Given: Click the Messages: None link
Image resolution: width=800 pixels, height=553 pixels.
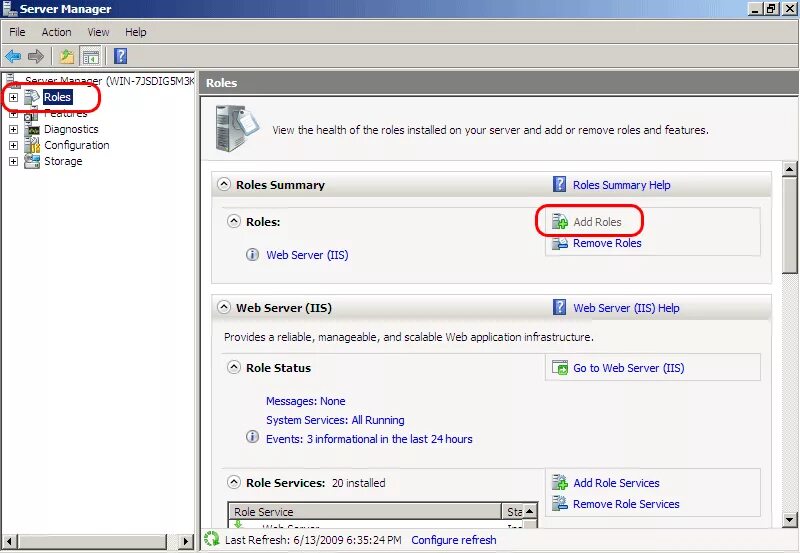Looking at the screenshot, I should [x=306, y=401].
